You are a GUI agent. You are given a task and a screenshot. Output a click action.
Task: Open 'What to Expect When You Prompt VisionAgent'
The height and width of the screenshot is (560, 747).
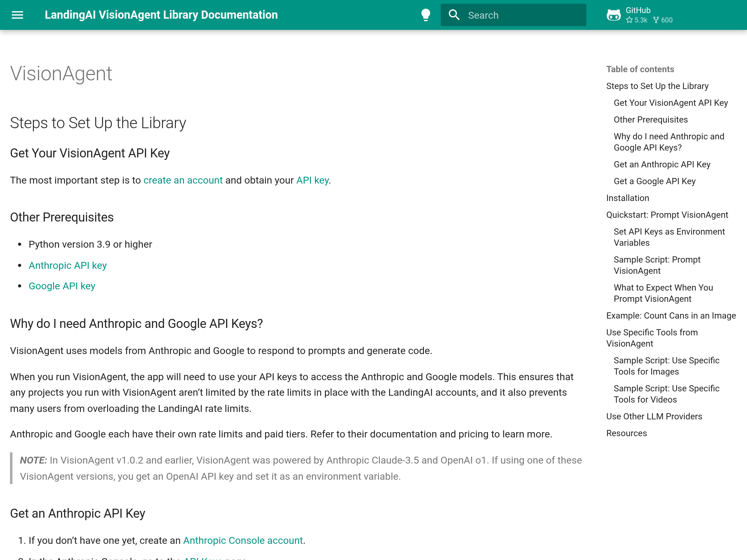point(663,293)
